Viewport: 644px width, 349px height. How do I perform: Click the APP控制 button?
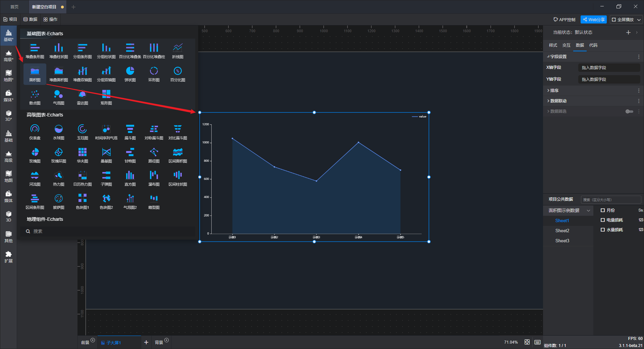564,20
